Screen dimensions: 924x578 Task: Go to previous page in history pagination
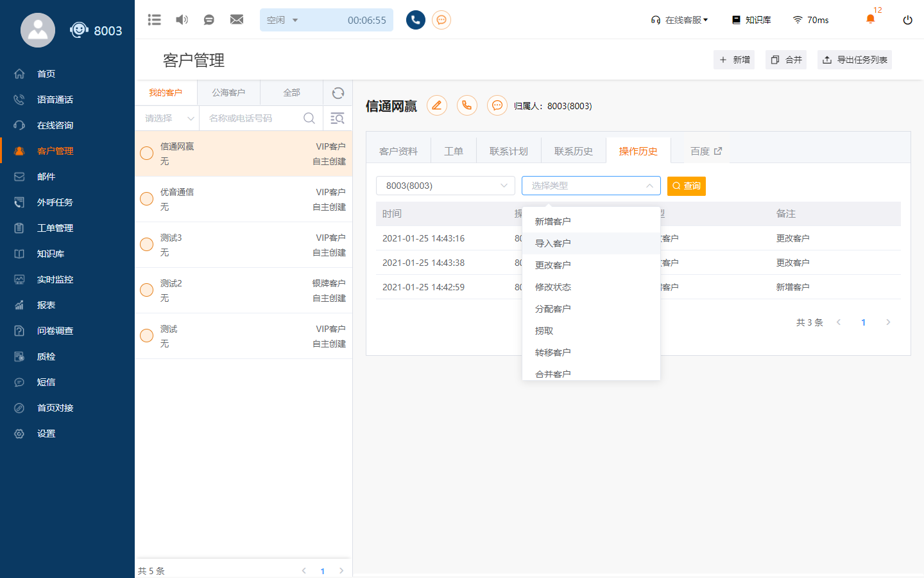click(839, 322)
